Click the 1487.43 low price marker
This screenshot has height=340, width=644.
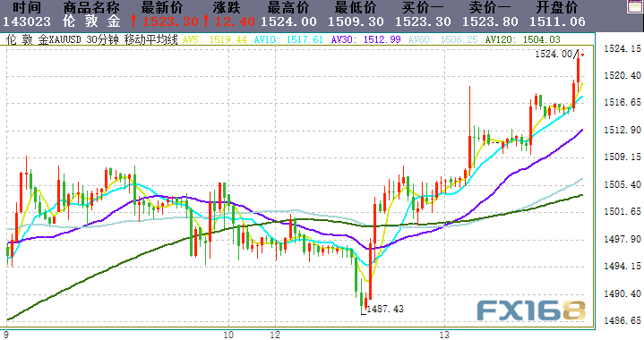(x=385, y=309)
